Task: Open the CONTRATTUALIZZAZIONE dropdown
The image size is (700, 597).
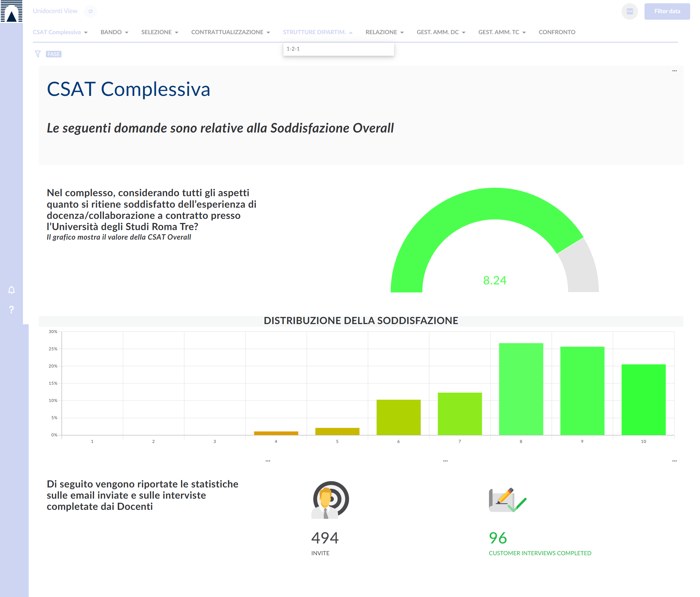Action: click(x=230, y=32)
